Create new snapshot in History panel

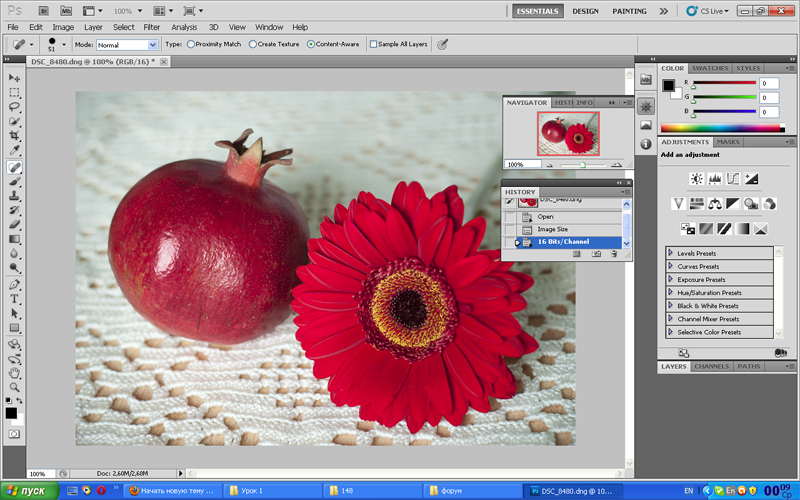596,254
